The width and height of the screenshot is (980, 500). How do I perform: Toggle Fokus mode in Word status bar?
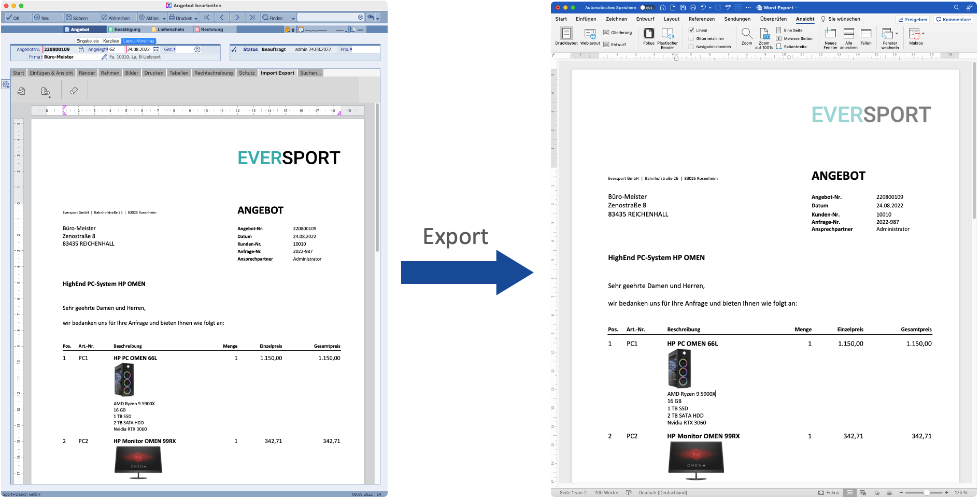pyautogui.click(x=829, y=493)
